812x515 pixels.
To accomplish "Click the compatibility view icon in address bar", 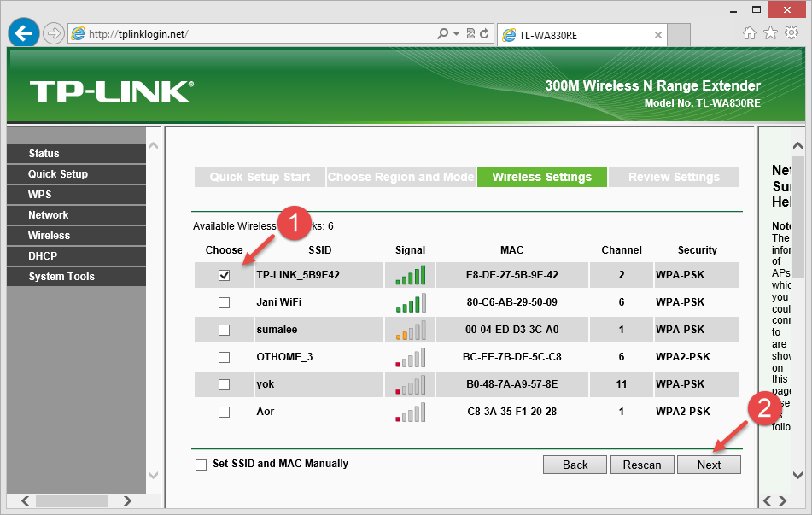I will click(x=470, y=33).
